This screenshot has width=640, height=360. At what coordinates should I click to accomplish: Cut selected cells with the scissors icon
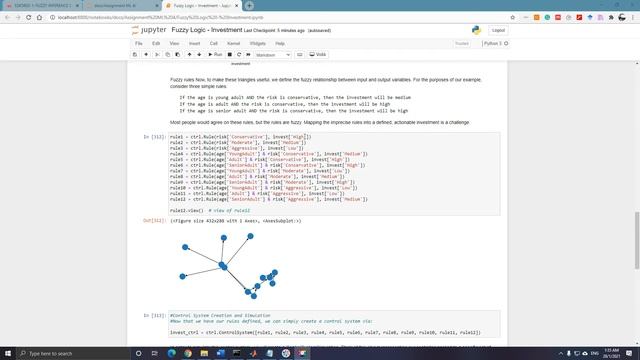click(157, 54)
